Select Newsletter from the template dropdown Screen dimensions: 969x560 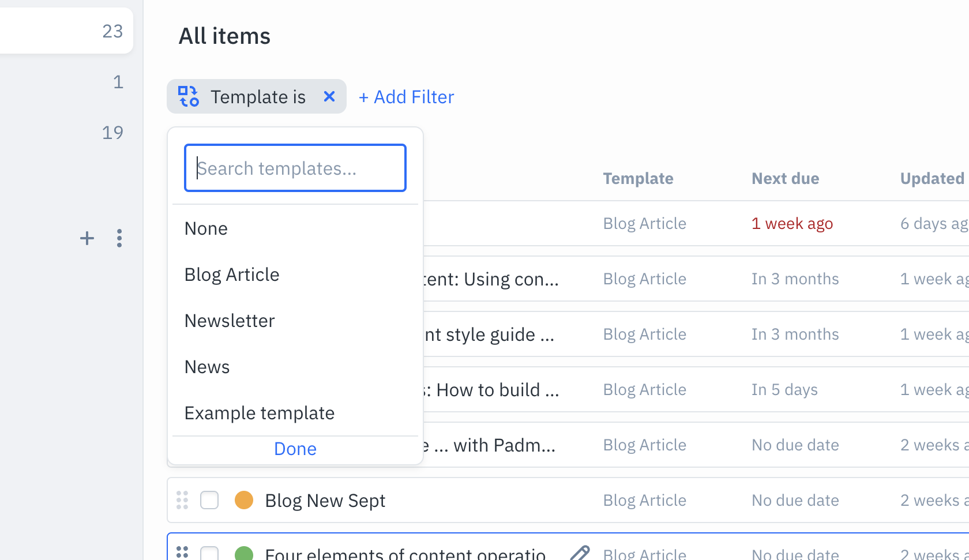pyautogui.click(x=229, y=320)
